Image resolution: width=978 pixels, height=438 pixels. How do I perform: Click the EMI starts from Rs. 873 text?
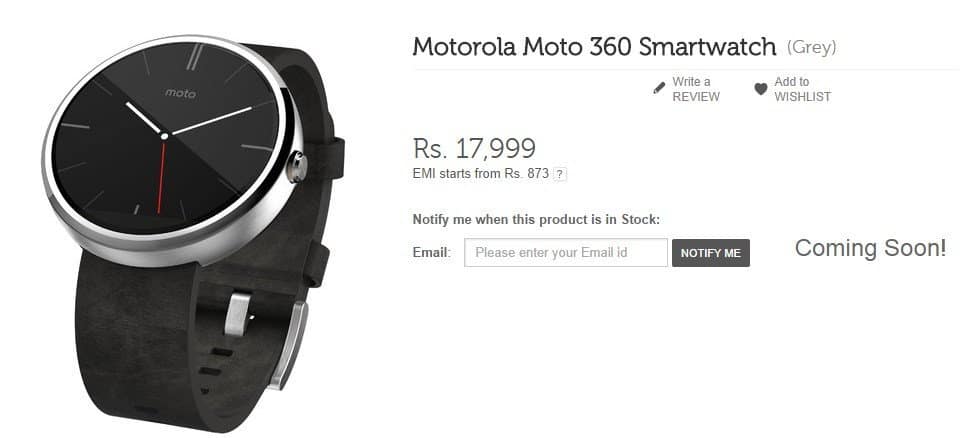pyautogui.click(x=480, y=174)
